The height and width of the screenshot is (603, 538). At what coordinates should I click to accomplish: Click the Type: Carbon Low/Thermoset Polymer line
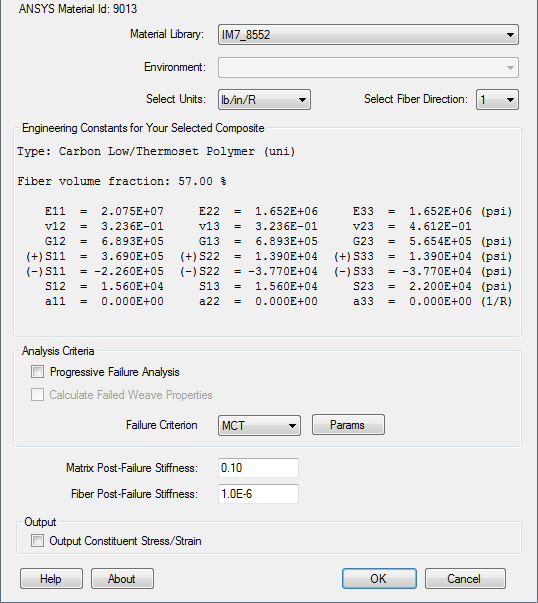[x=156, y=152]
